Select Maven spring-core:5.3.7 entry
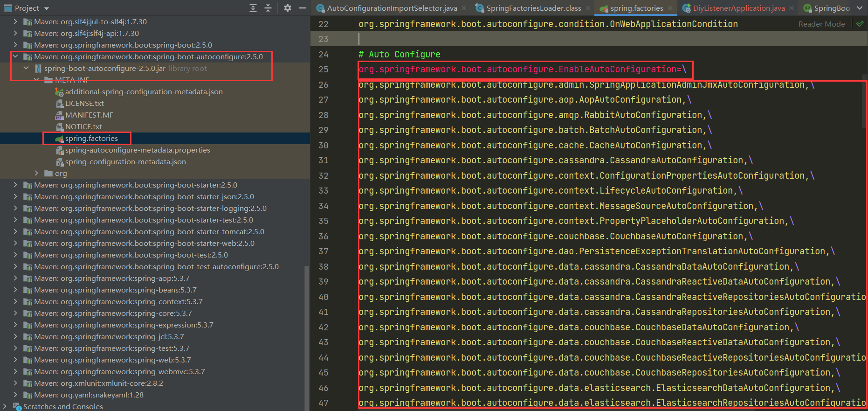Viewport: 868px width, 411px height. click(x=113, y=313)
